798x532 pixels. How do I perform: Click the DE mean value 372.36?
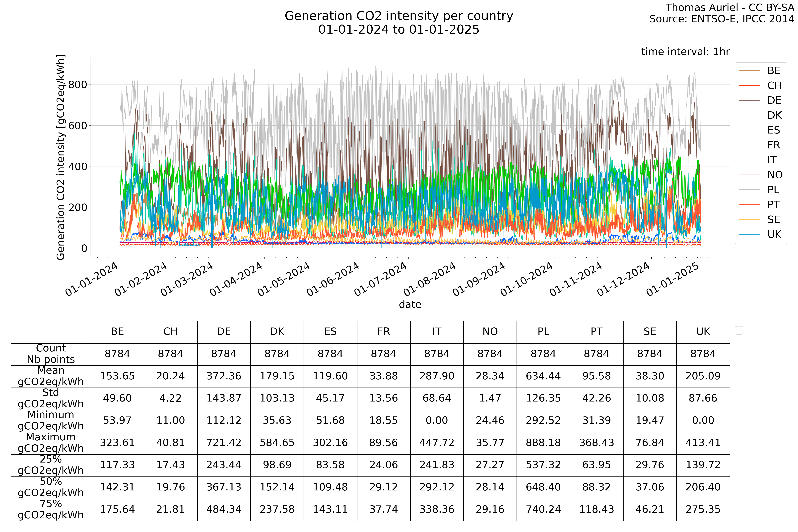224,376
